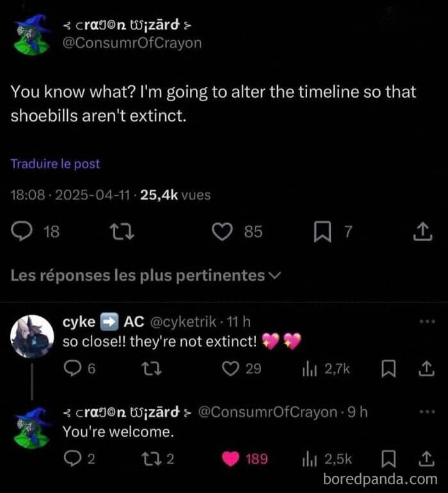Share the You're welcome reply
The image size is (448, 493).
click(426, 458)
